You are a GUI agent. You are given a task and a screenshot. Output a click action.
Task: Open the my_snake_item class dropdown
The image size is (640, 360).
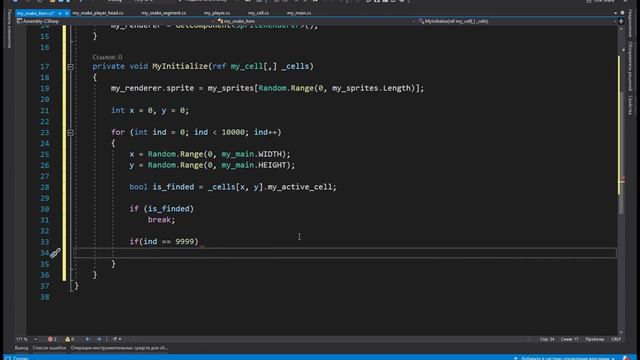pos(316,21)
